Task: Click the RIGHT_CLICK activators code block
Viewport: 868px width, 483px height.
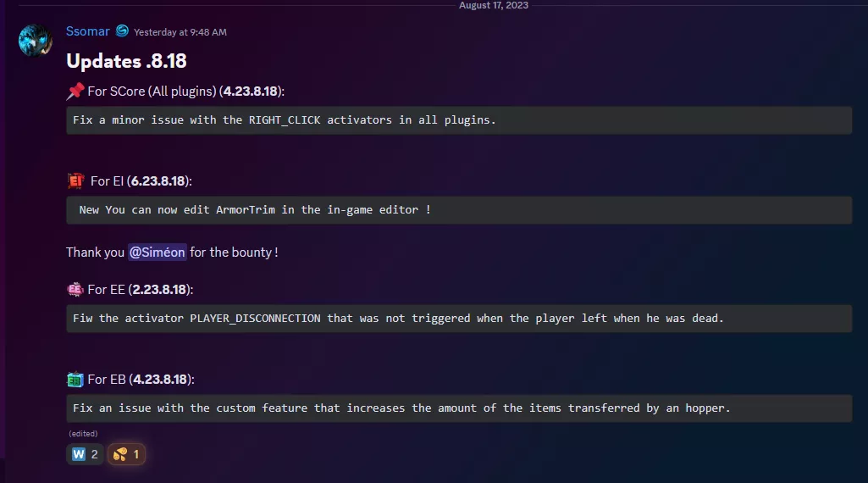Action: click(x=458, y=120)
